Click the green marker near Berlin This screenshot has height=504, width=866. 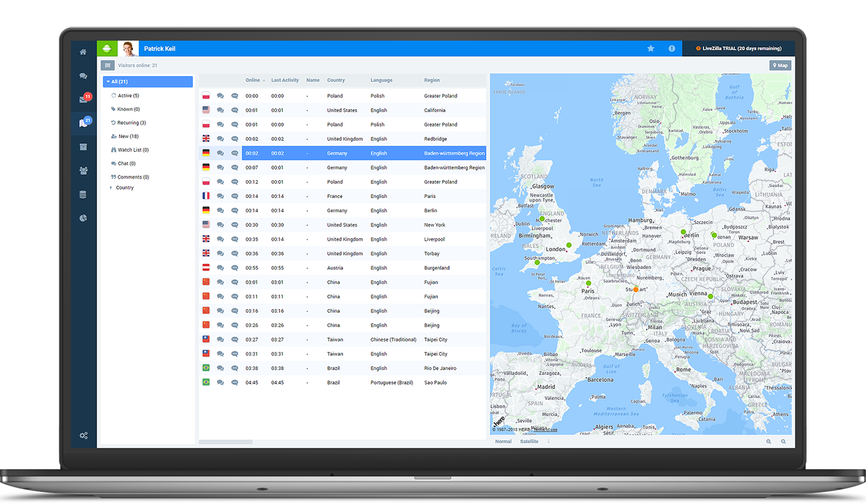pos(683,232)
